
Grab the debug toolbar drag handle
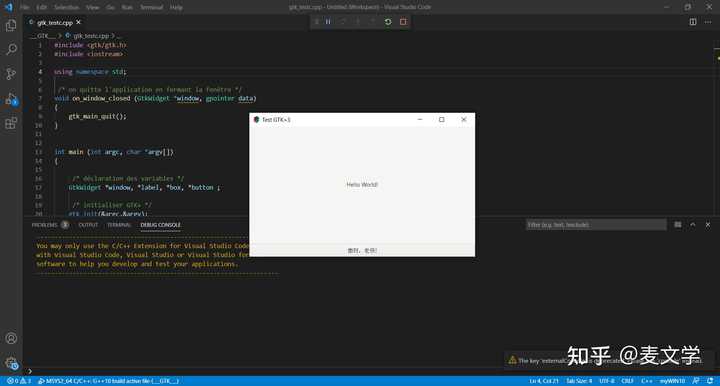[x=316, y=22]
